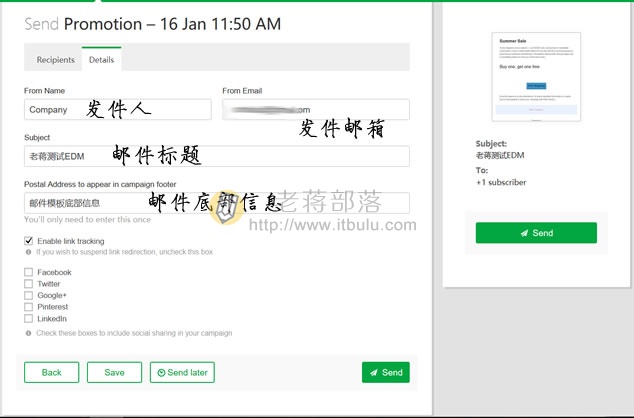Click the info icon beside social sharing hint
The height and width of the screenshot is (418, 634).
[28, 334]
